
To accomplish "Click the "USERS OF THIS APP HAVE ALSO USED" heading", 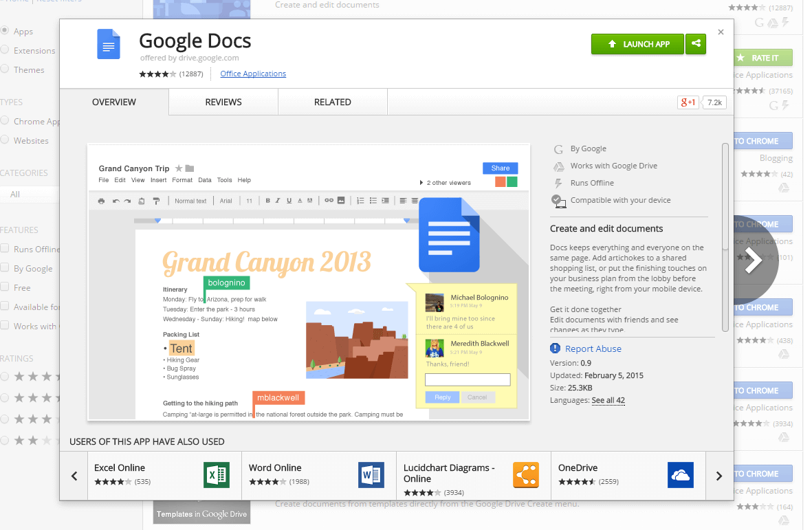I will 147,441.
